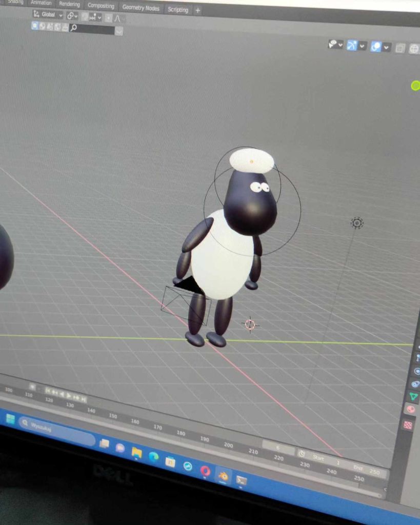The width and height of the screenshot is (420, 525).
Task: Open the selectability and visibility dropdown
Action: click(335, 44)
